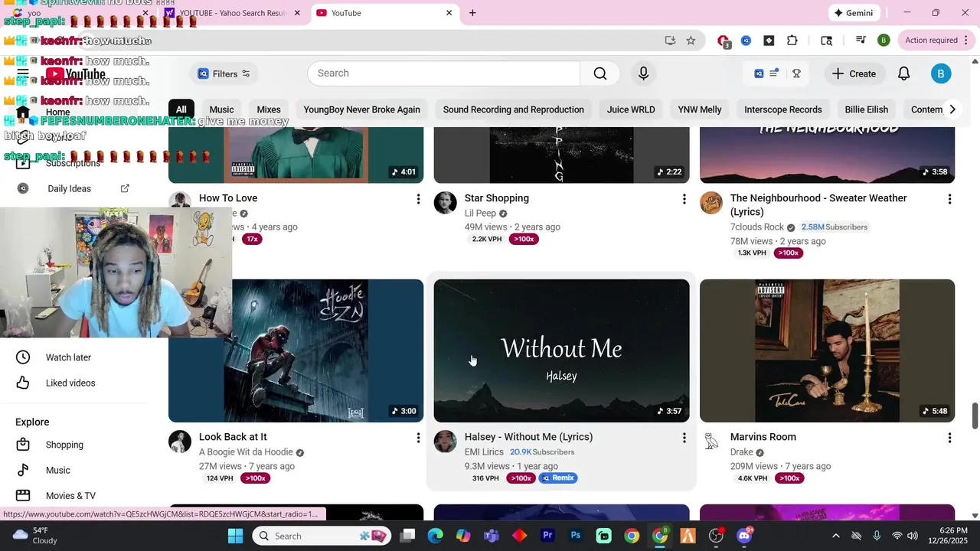Click the Create button
The image size is (980, 551).
[x=854, y=73]
